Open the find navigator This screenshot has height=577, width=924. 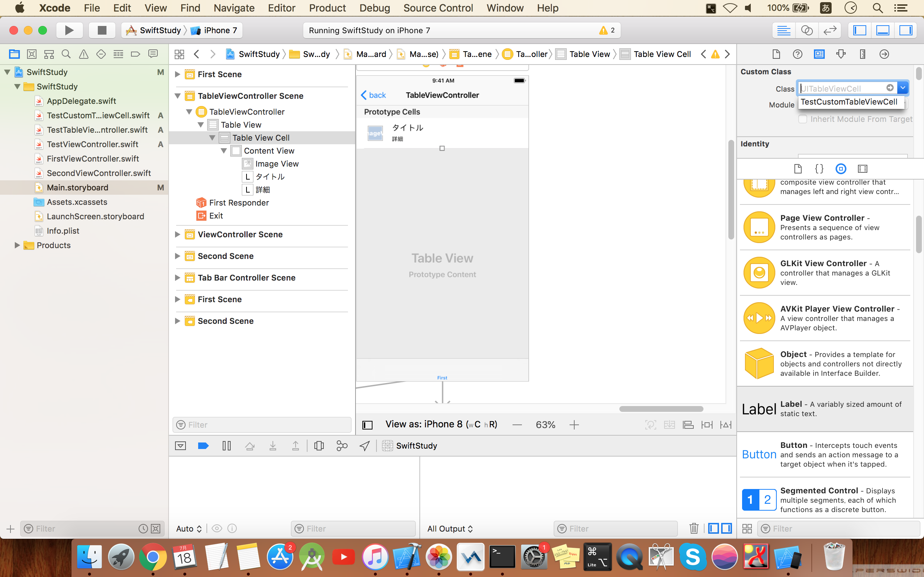coord(66,54)
